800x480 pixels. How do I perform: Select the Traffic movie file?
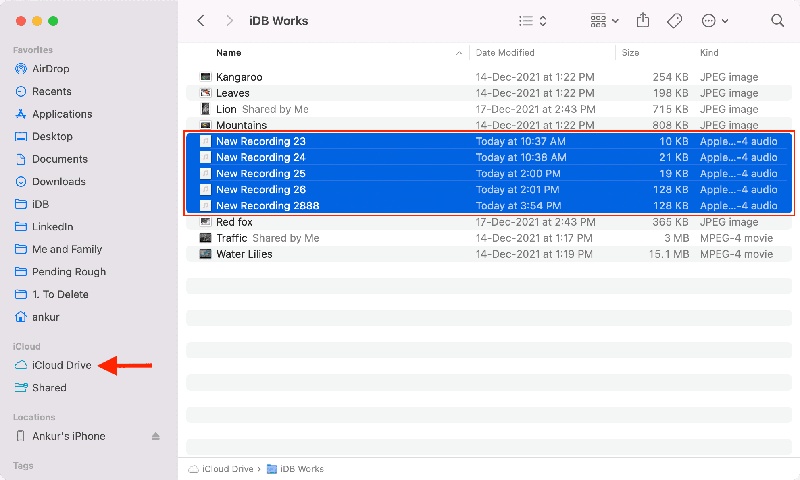click(489, 238)
